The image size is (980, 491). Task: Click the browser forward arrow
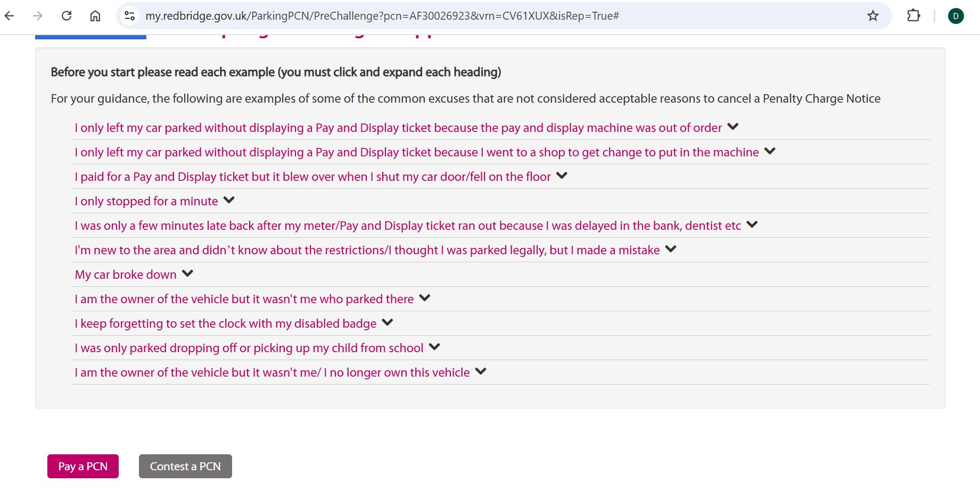click(x=38, y=16)
